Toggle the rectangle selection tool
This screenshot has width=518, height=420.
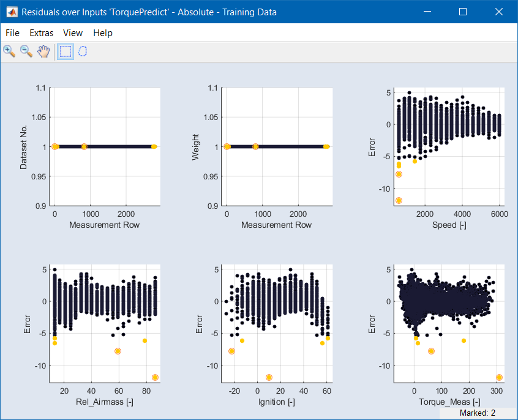tap(65, 51)
